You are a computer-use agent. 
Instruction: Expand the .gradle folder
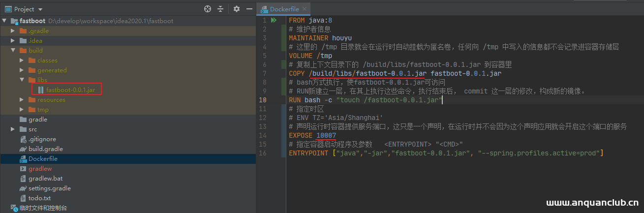(x=13, y=31)
